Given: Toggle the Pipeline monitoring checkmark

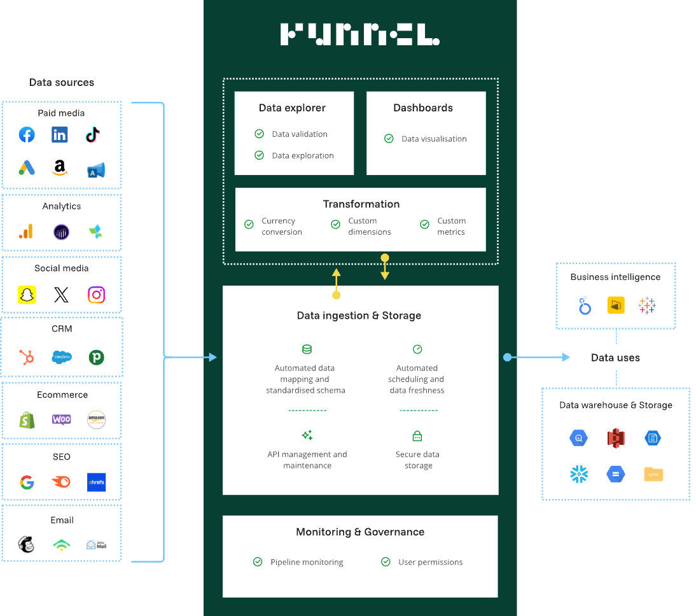Looking at the screenshot, I should pos(258,562).
